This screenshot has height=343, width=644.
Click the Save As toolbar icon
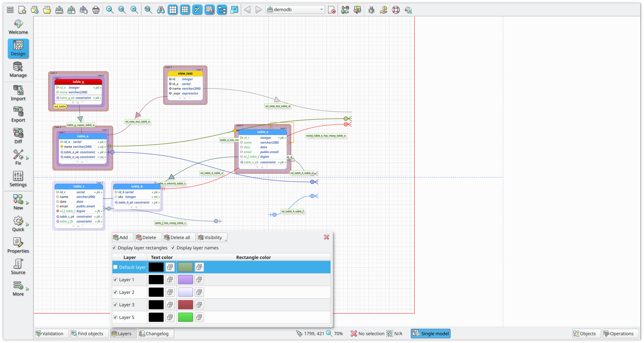click(71, 10)
